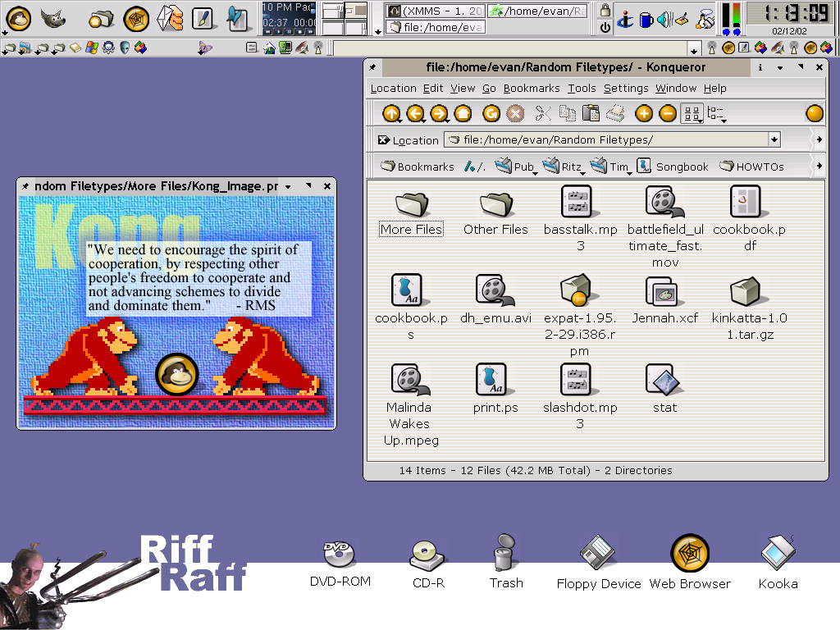This screenshot has width=840, height=630.
Task: Open the Settings menu
Action: click(626, 89)
